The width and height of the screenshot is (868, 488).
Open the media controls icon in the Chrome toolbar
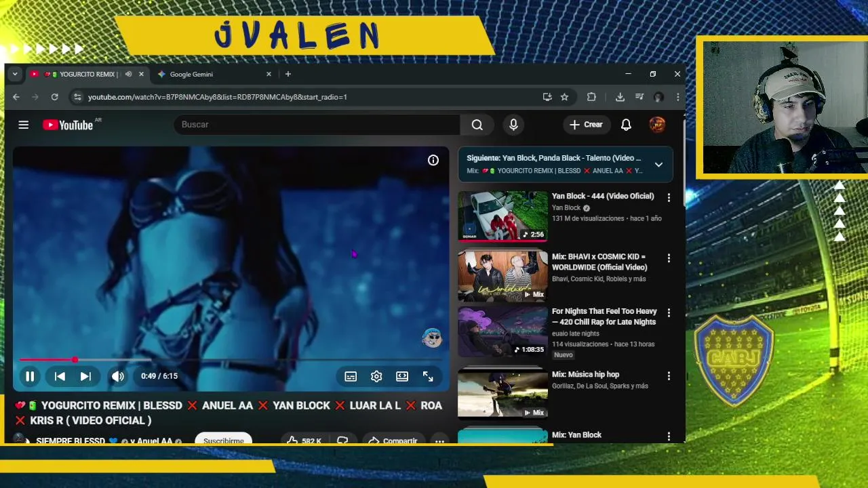point(639,97)
